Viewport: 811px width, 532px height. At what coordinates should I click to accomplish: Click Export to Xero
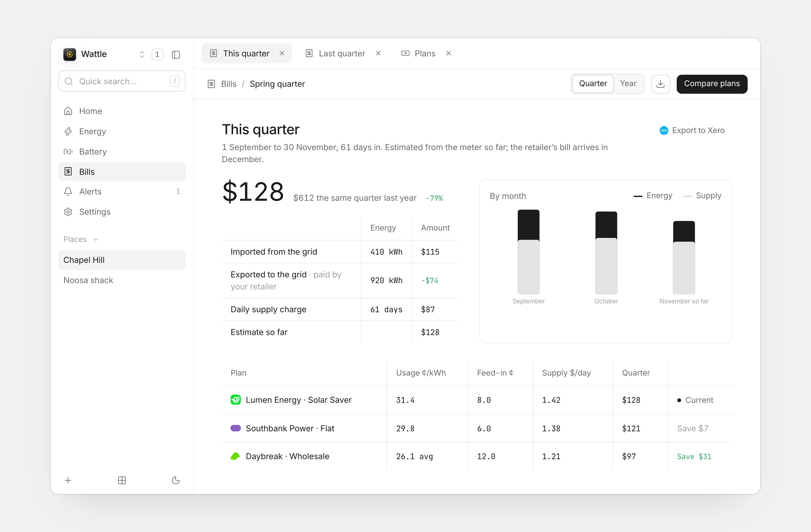click(692, 130)
